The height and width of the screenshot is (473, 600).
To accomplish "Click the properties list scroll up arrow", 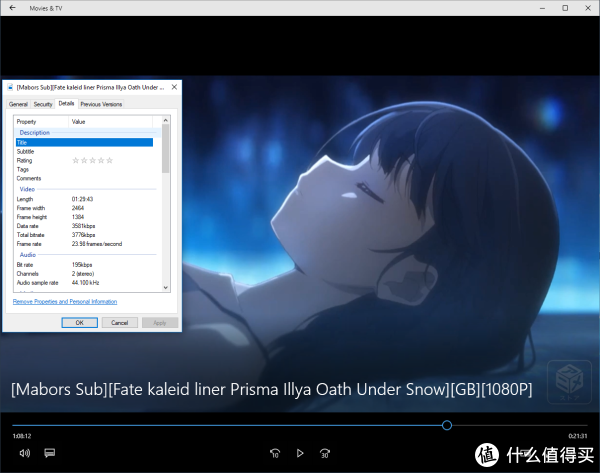I will click(x=166, y=120).
